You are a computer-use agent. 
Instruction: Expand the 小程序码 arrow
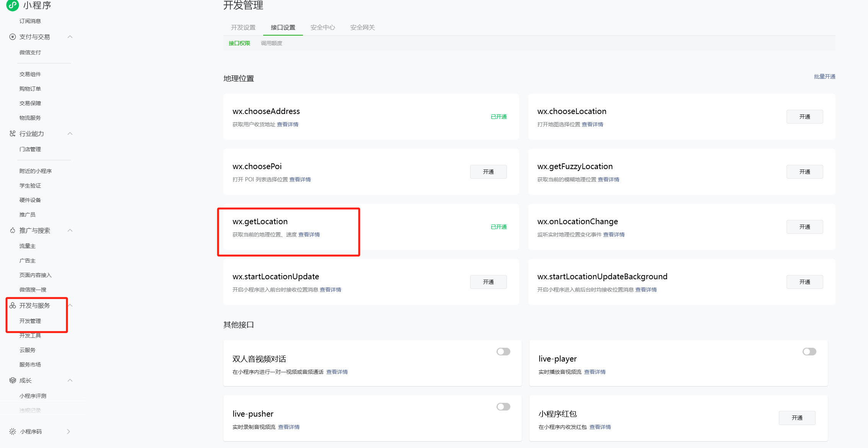[x=68, y=432]
